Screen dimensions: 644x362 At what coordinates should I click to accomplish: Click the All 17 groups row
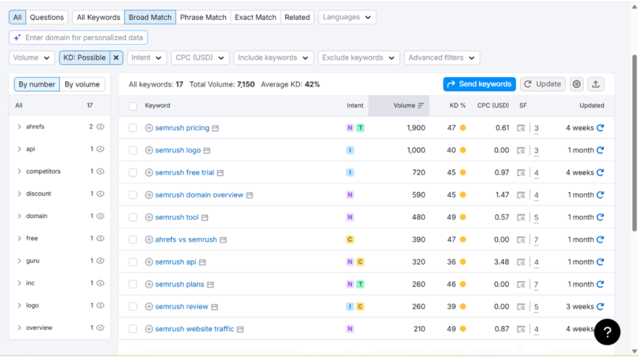[60, 106]
